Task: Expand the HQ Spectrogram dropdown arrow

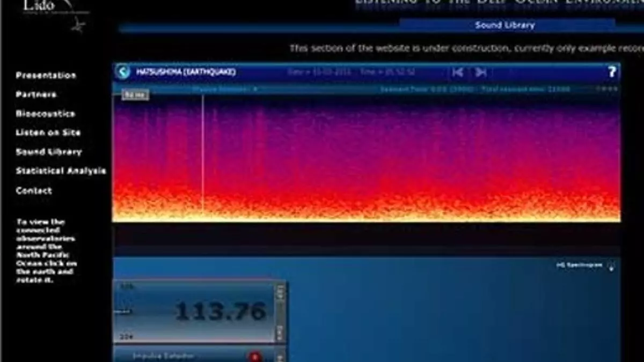Action: (x=611, y=266)
